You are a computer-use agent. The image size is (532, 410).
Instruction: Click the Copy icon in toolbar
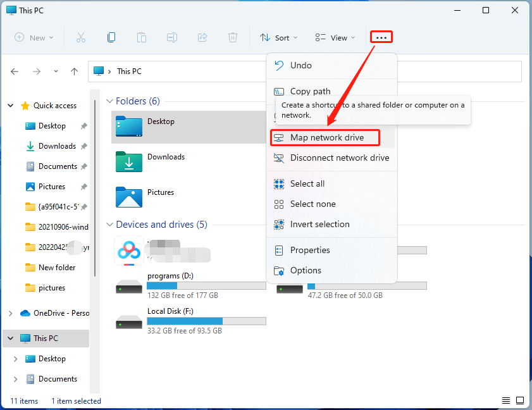click(111, 37)
